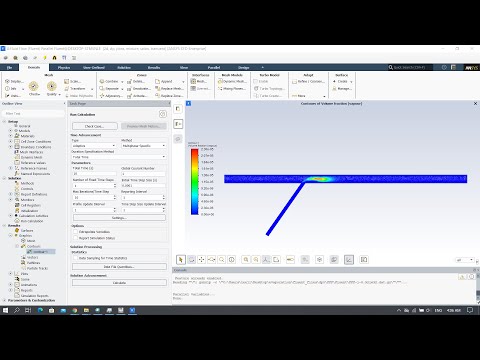Open the mesh Quality icon in ribbon
The image size is (480, 360).
click(x=52, y=88)
